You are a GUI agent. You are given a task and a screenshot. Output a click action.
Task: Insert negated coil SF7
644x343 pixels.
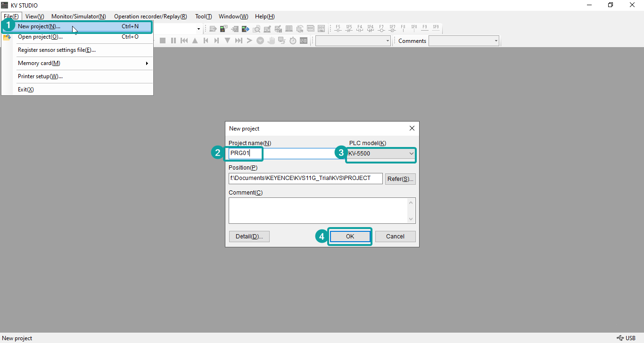pyautogui.click(x=392, y=28)
